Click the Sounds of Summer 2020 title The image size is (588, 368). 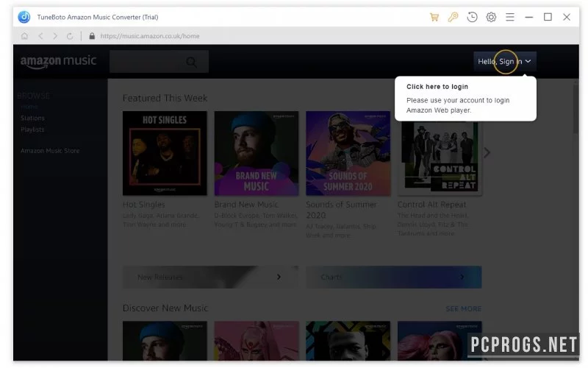pos(341,210)
